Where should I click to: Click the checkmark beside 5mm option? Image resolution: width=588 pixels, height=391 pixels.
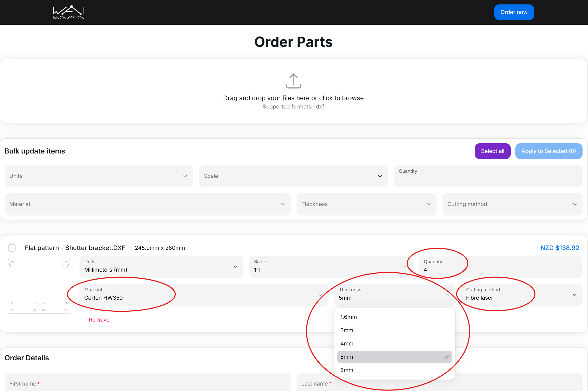pos(446,357)
